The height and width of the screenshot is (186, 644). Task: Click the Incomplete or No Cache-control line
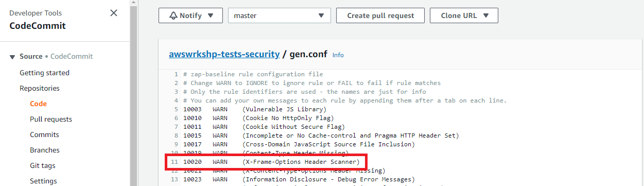point(321,136)
